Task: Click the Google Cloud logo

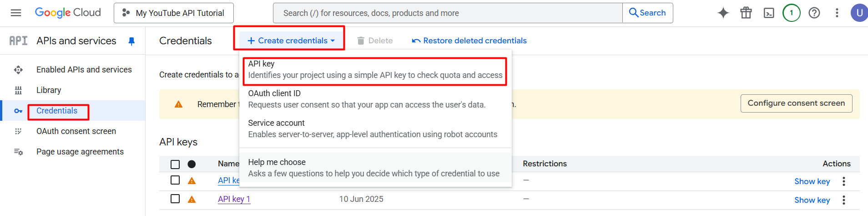Action: click(68, 13)
